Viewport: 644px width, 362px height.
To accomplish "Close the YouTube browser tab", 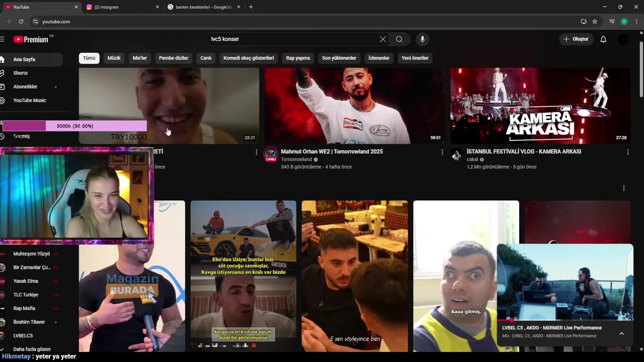I will (x=76, y=7).
